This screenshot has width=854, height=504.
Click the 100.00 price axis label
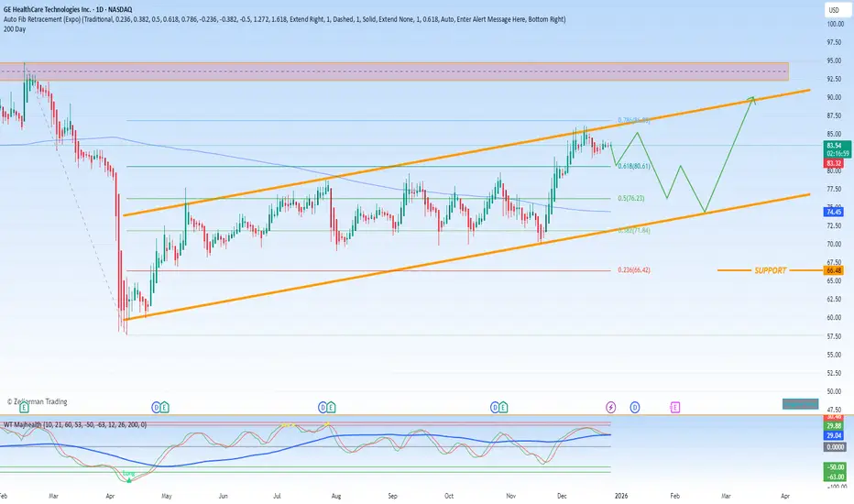[835, 24]
